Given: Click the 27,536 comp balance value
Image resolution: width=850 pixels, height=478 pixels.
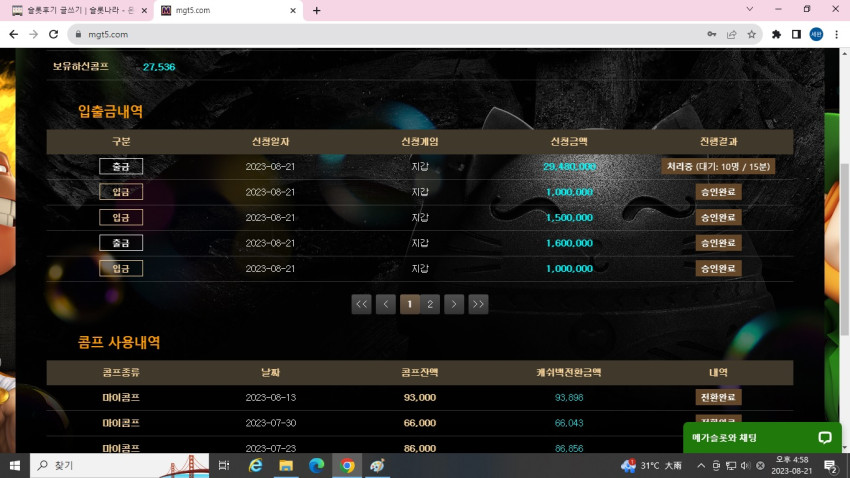Looking at the screenshot, I should click(159, 67).
